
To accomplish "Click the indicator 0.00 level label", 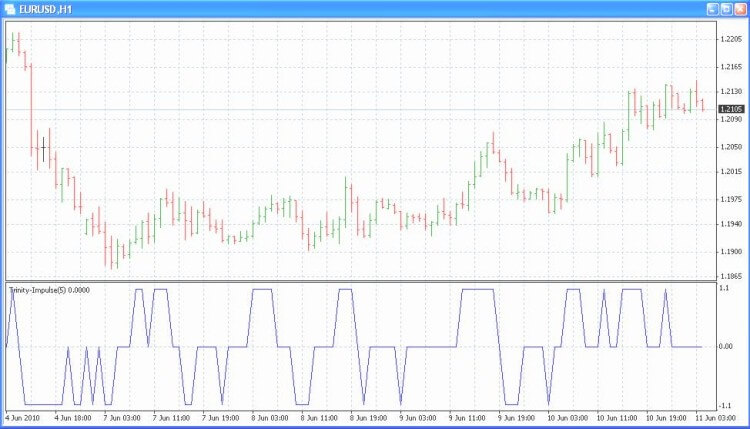I will (726, 346).
